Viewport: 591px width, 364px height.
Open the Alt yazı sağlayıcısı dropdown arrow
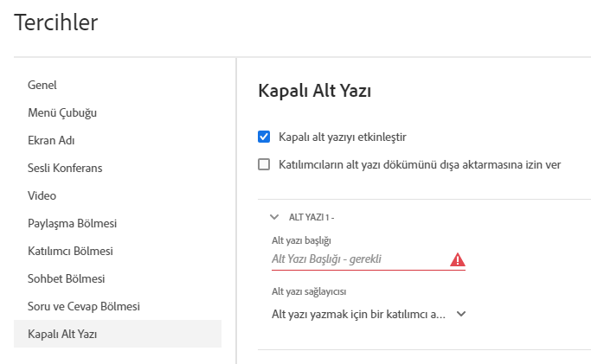tap(461, 314)
